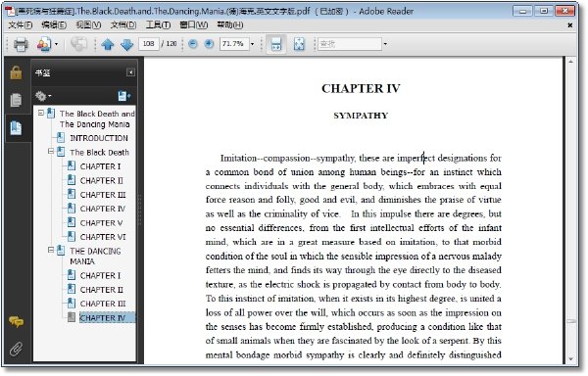Open the collaborate/share document icon
The image size is (588, 376).
point(43,44)
